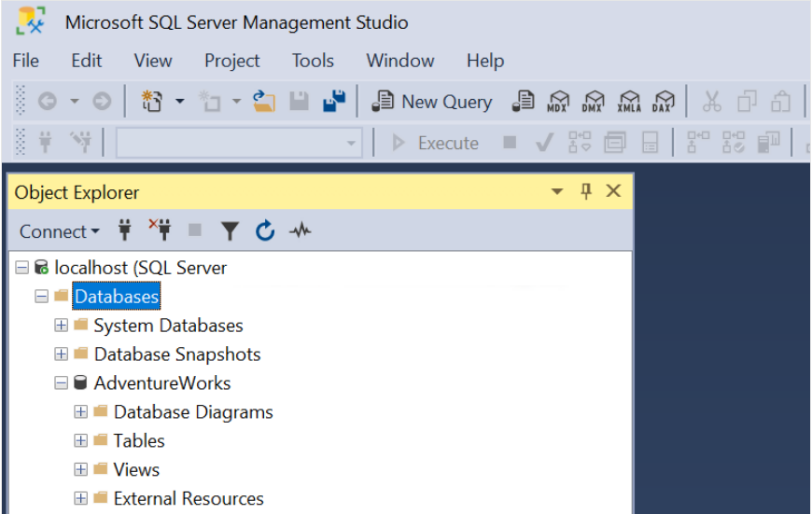This screenshot has height=514, width=812.
Task: Open the Help menu
Action: 485,61
